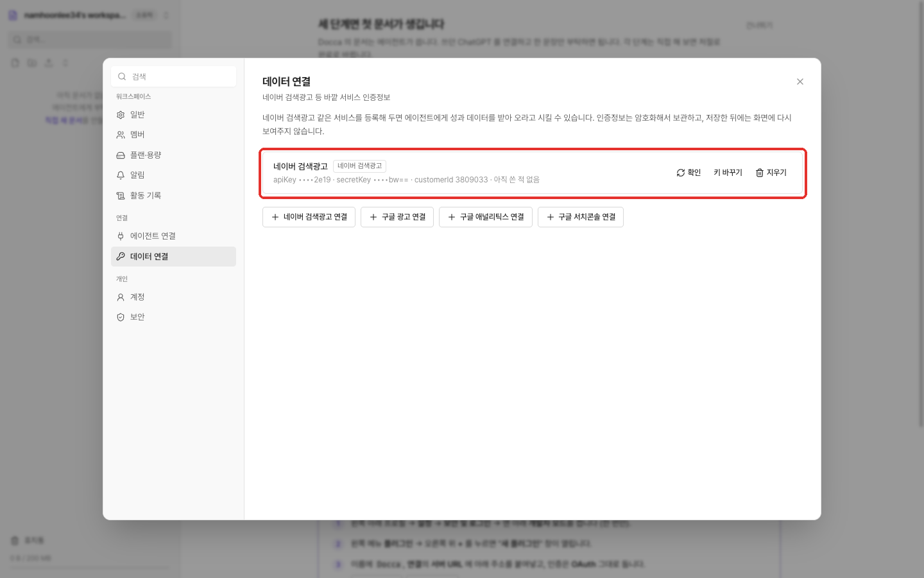
Task: Click the apiKey ····2e19 credential details line
Action: click(406, 180)
